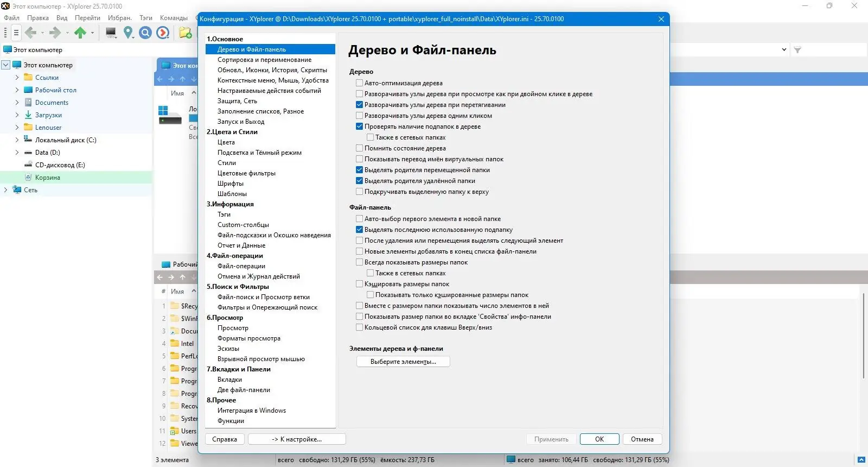Open the Hotlist pin icon in the toolbar
The height and width of the screenshot is (467, 868).
pyautogui.click(x=128, y=33)
